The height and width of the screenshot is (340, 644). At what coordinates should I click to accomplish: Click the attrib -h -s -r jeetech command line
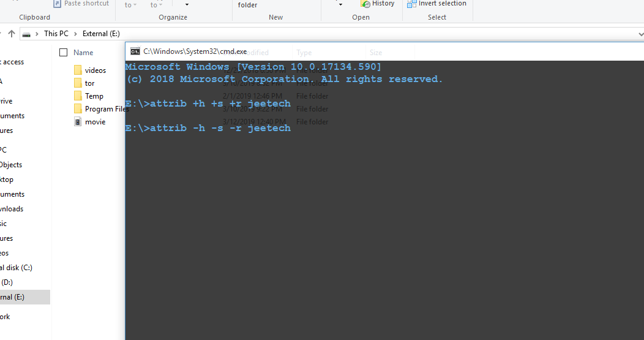[208, 128]
